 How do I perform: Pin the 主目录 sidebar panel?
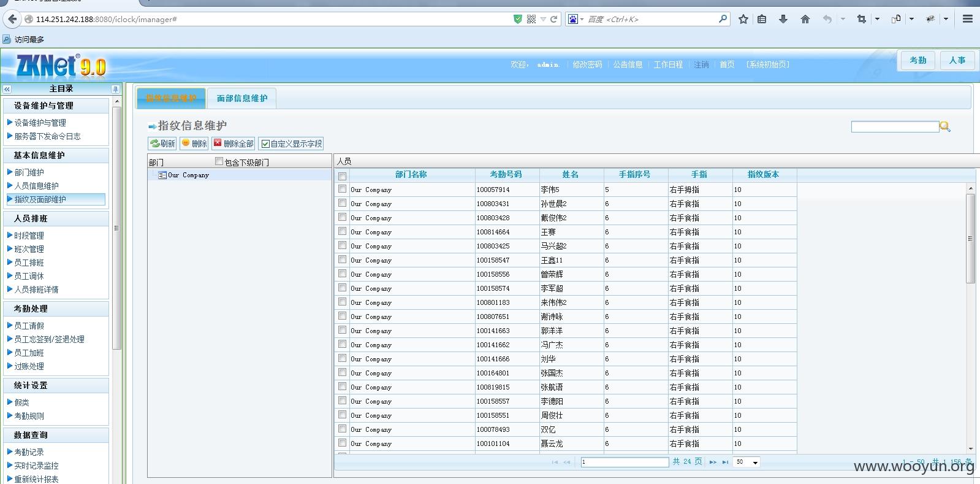(115, 89)
